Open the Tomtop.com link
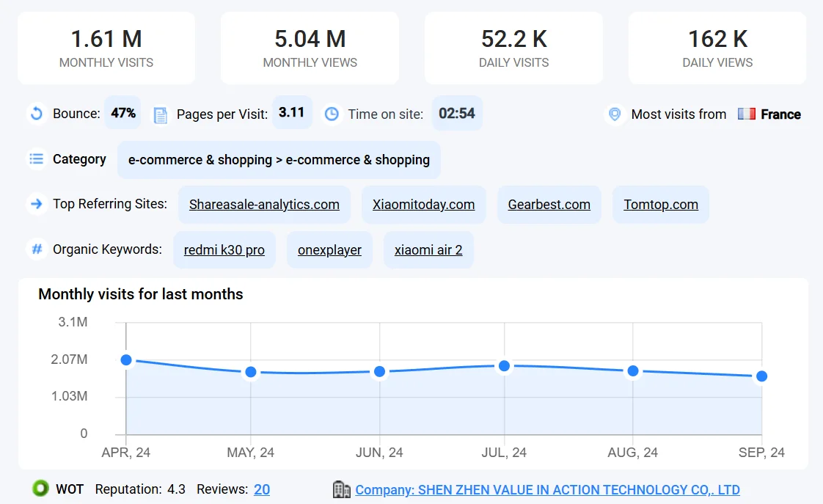The width and height of the screenshot is (823, 504). point(660,205)
